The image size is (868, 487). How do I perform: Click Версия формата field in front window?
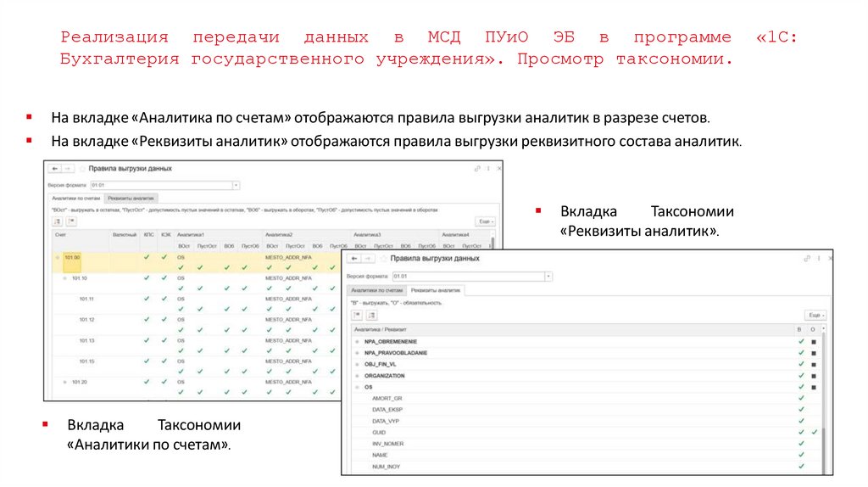point(468,276)
